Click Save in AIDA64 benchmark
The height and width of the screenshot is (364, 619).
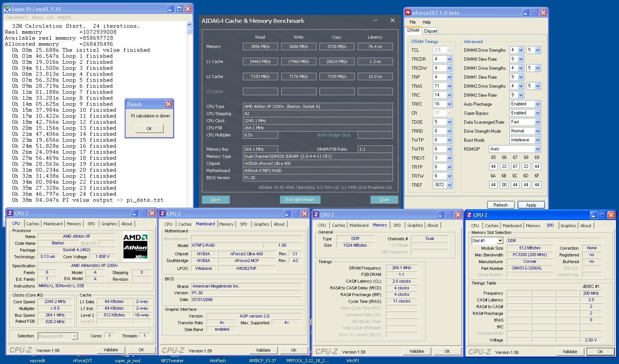tap(215, 199)
